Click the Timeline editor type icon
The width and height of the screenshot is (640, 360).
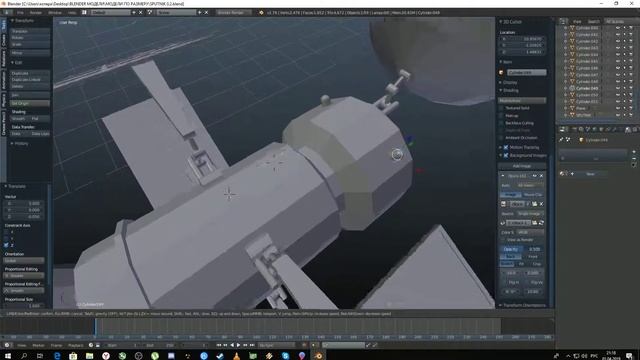pyautogui.click(x=7, y=345)
